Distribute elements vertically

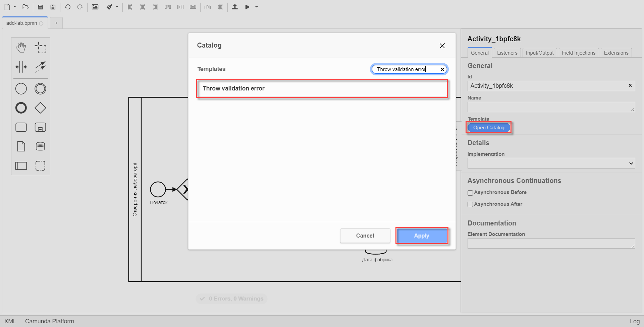[x=220, y=7]
